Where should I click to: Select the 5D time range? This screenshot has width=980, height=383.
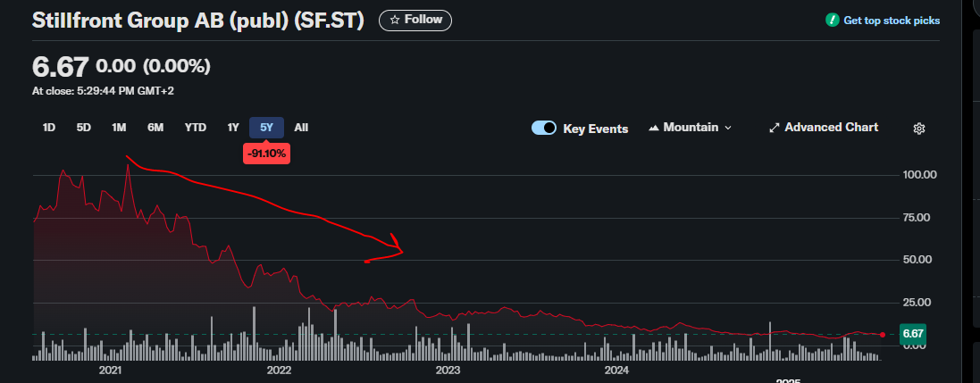(x=84, y=128)
